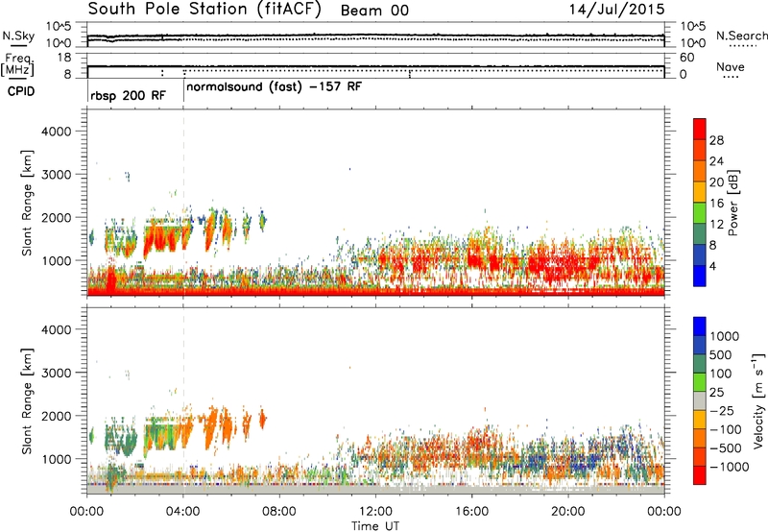The height and width of the screenshot is (532, 768).
Task: Click the '-25' tick on velocity colorbar
Action: pos(721,411)
